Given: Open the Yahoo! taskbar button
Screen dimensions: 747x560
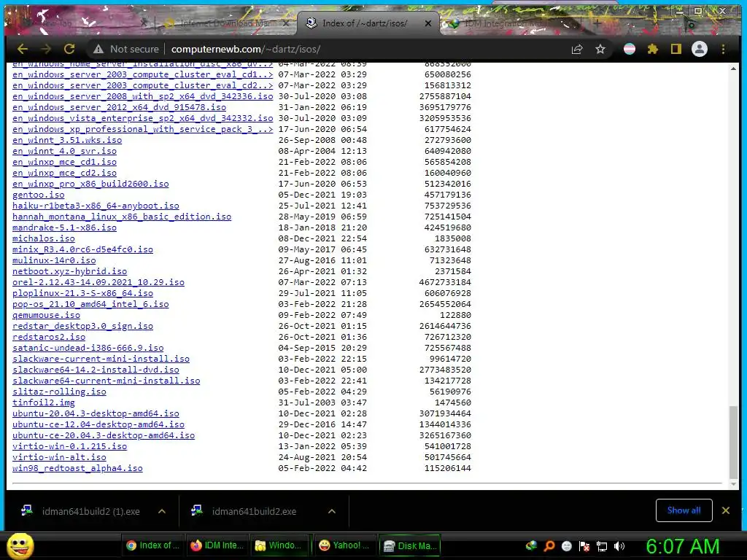Looking at the screenshot, I should pos(344,545).
